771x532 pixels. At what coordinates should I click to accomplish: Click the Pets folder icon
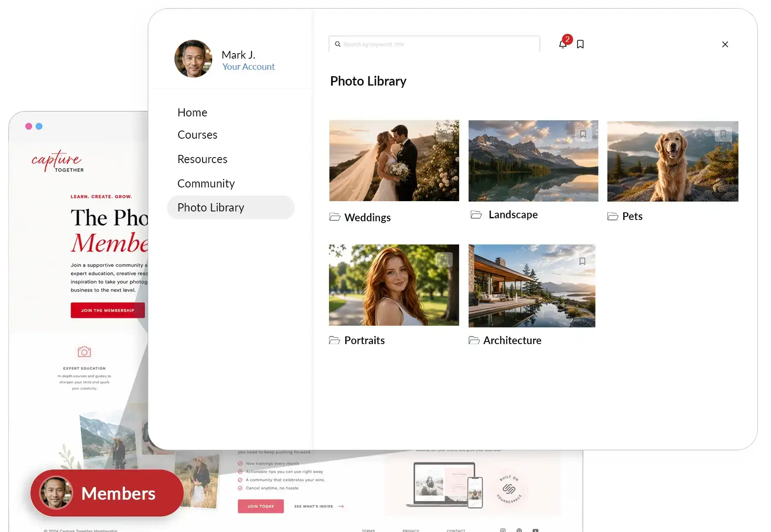[613, 216]
